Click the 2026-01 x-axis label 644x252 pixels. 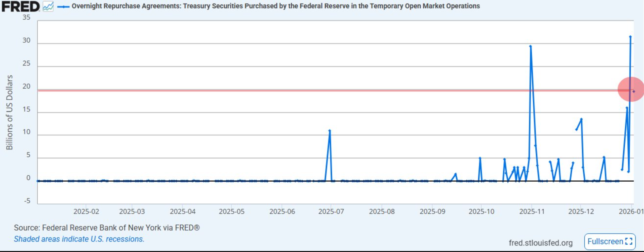click(631, 211)
